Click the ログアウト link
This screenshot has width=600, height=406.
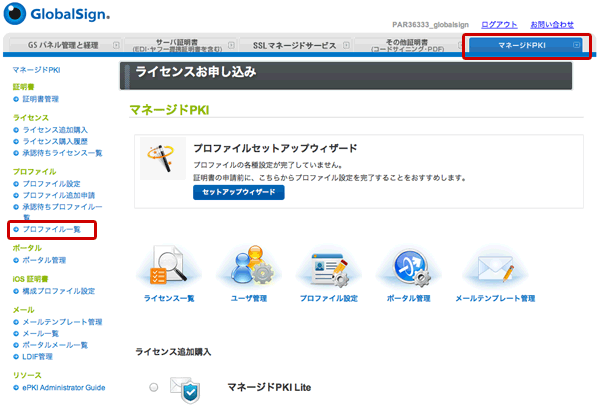[x=499, y=24]
